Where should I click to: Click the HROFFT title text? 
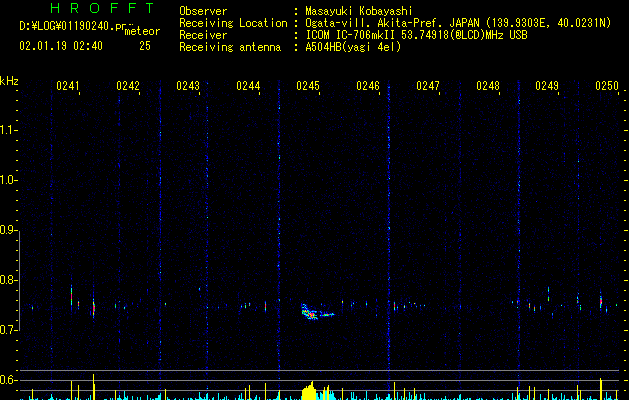click(x=103, y=8)
